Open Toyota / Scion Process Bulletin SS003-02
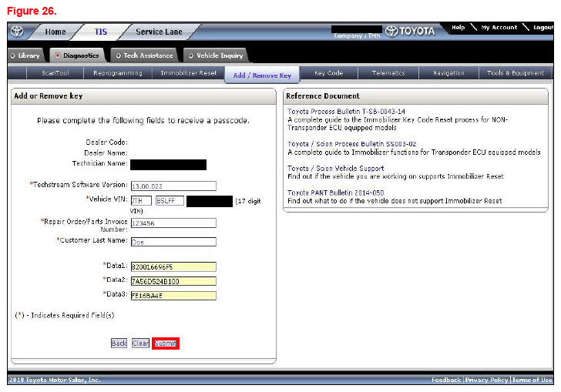 pyautogui.click(x=351, y=144)
